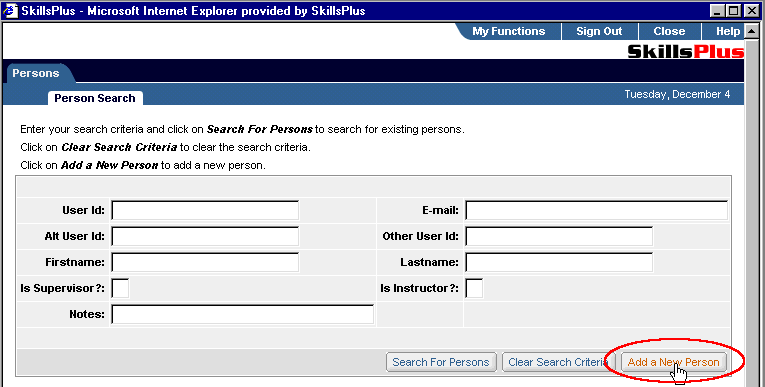Select the Lastname input field

pos(559,263)
